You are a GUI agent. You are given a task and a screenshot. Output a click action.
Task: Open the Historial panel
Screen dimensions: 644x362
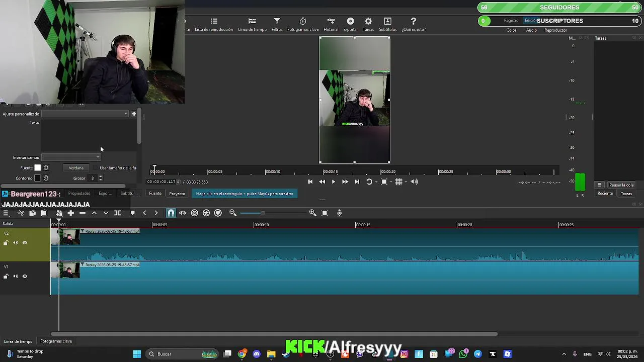[331, 25]
